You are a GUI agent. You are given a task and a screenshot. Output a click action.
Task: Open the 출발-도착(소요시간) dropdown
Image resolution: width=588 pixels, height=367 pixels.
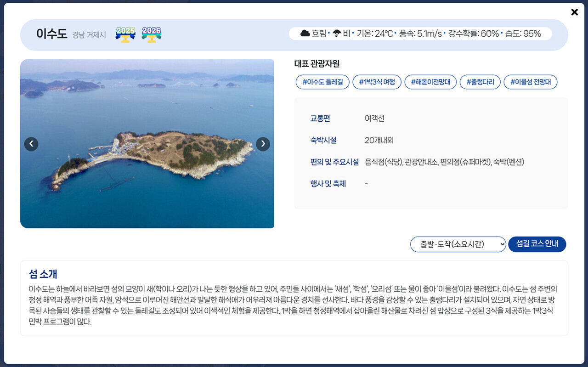458,244
